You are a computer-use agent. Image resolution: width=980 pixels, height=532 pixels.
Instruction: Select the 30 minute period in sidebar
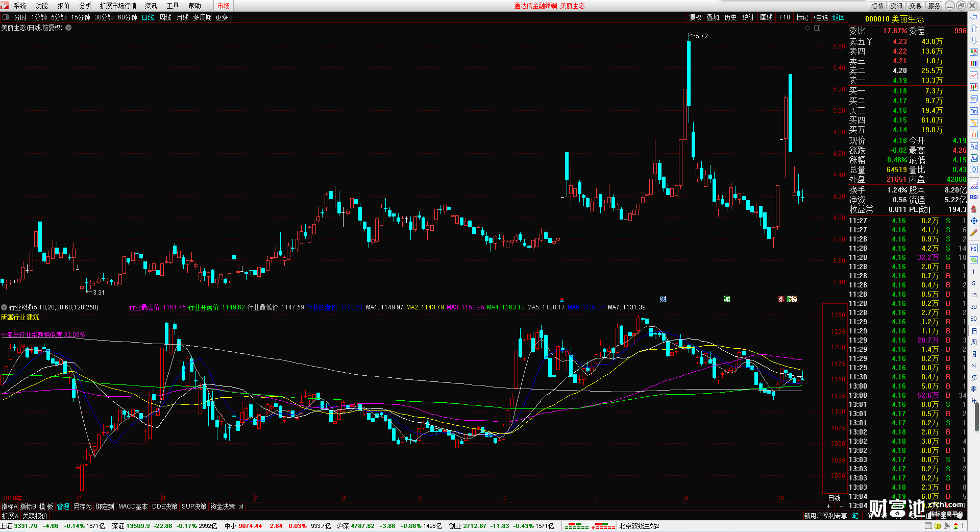974,307
